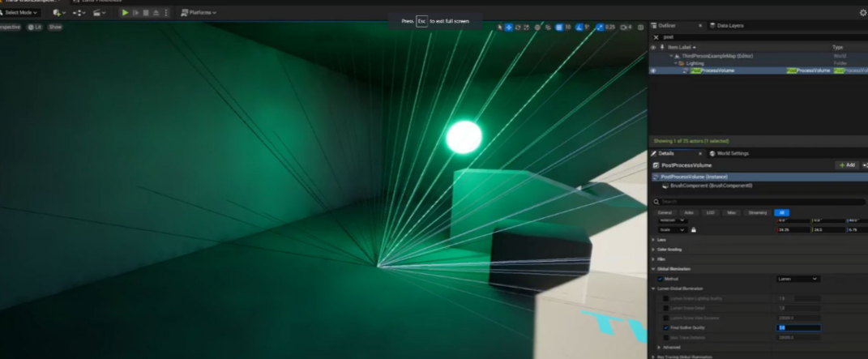Open the add content dropdown
The image size is (868, 359).
coord(58,12)
